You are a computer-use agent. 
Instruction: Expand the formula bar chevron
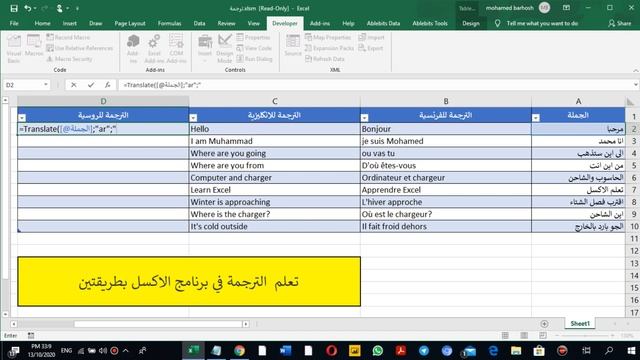tap(636, 85)
